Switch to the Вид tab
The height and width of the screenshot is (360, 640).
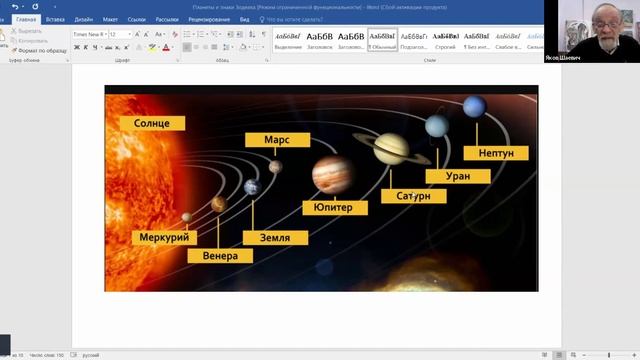click(244, 19)
